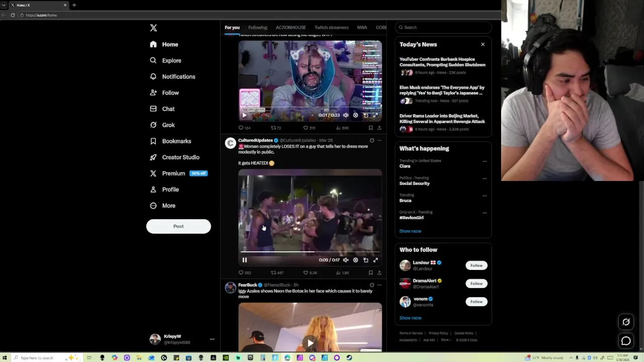Image resolution: width=644 pixels, height=362 pixels.
Task: Open Burbank Hospice Consultants news story
Action: point(443,65)
